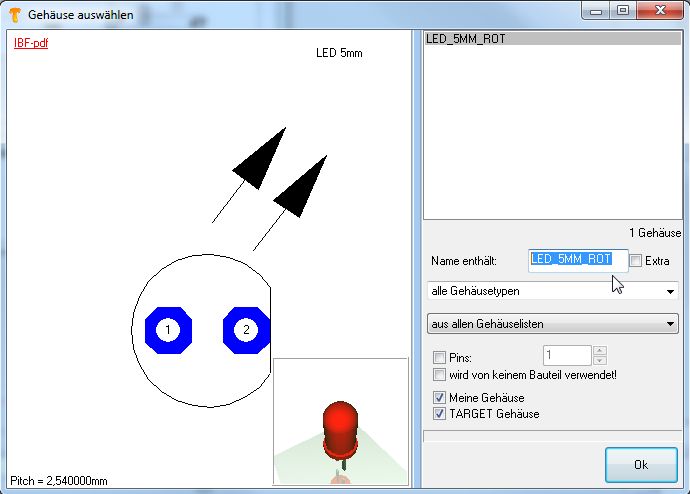Enable the Extra checkbox
Screen dimensions: 690x494
636,261
